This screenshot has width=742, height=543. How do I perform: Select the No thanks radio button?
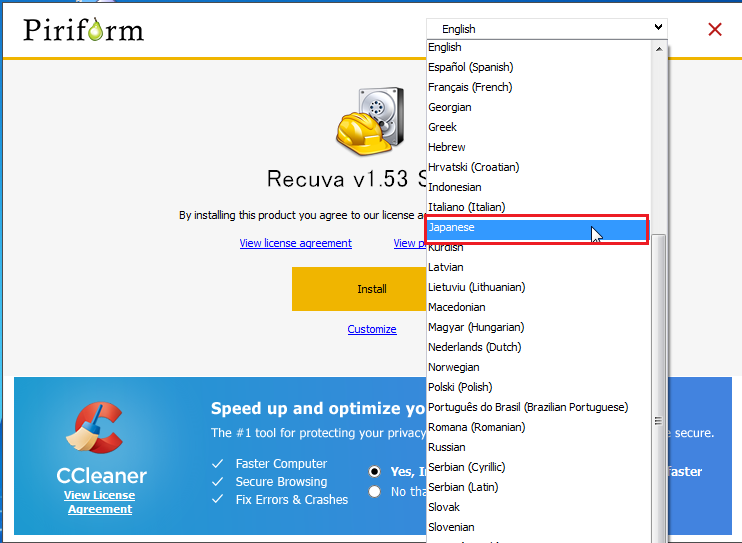point(374,491)
